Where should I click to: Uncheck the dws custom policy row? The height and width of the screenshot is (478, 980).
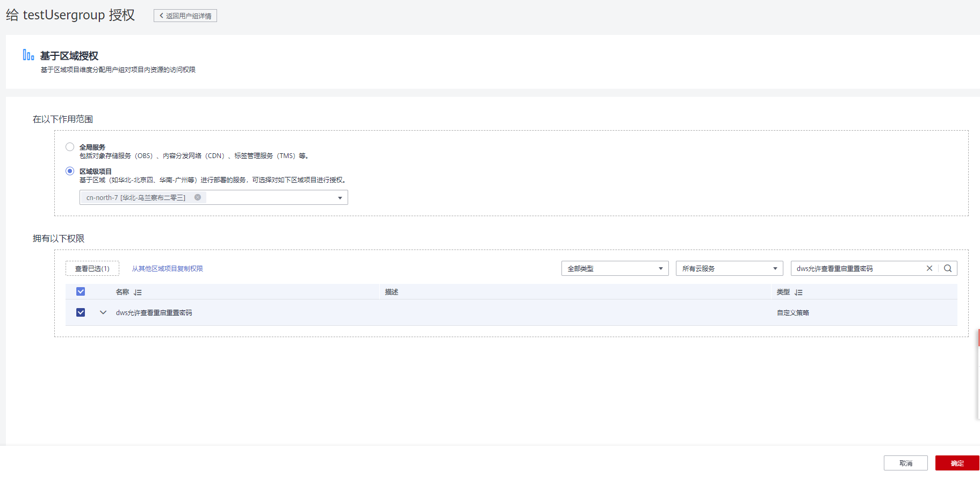pos(81,312)
